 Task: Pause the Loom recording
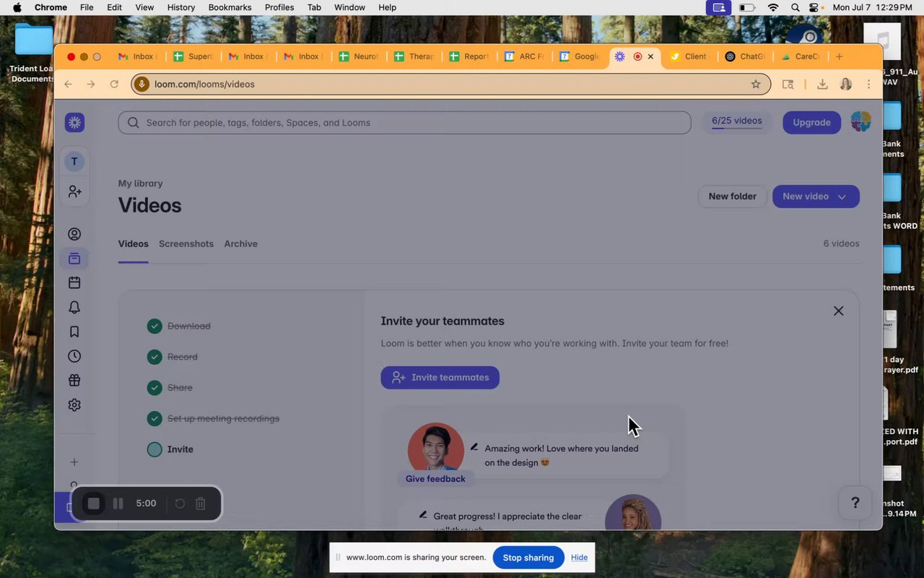pos(118,504)
